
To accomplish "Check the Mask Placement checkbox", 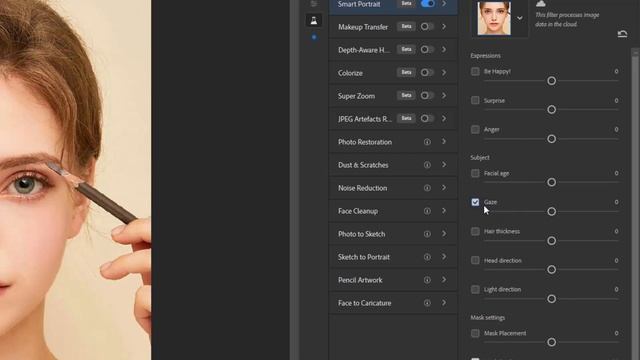I will (475, 333).
